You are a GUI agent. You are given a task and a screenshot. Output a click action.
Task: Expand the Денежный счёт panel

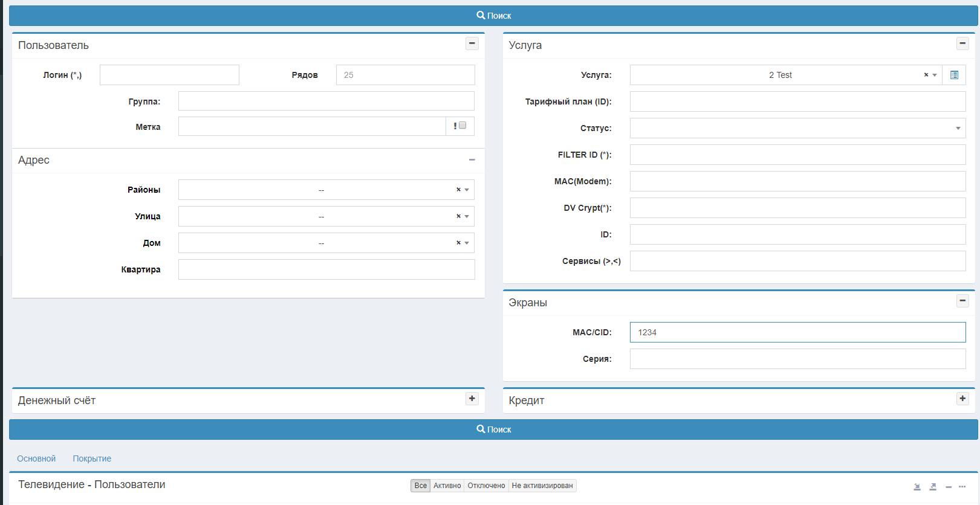point(472,399)
